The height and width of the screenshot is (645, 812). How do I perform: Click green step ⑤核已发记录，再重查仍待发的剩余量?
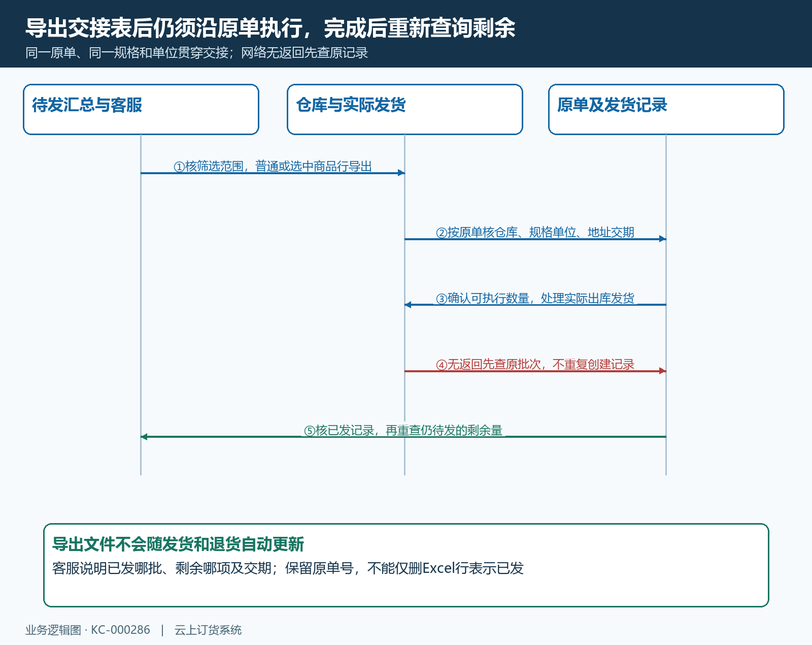(x=403, y=430)
